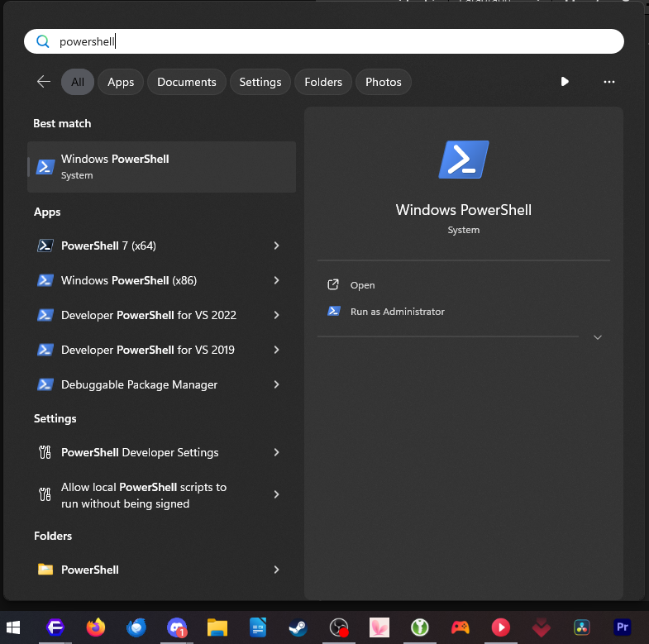Click the large PowerShell logo in preview

tap(464, 160)
